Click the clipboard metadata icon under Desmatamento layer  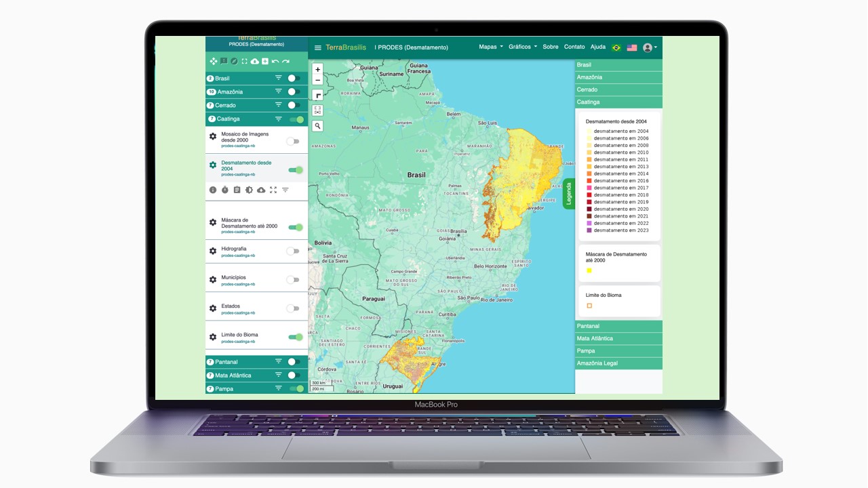pyautogui.click(x=237, y=190)
